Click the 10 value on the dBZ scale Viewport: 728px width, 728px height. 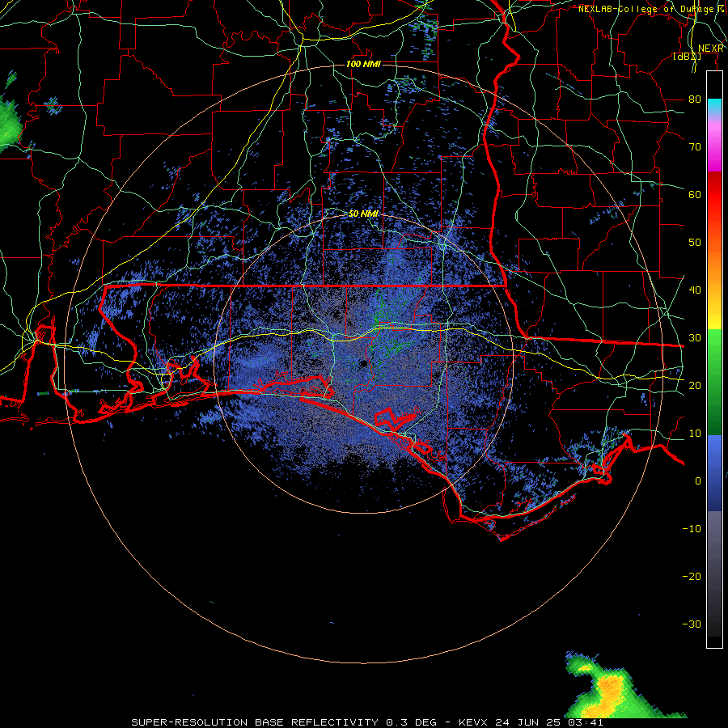(x=695, y=434)
